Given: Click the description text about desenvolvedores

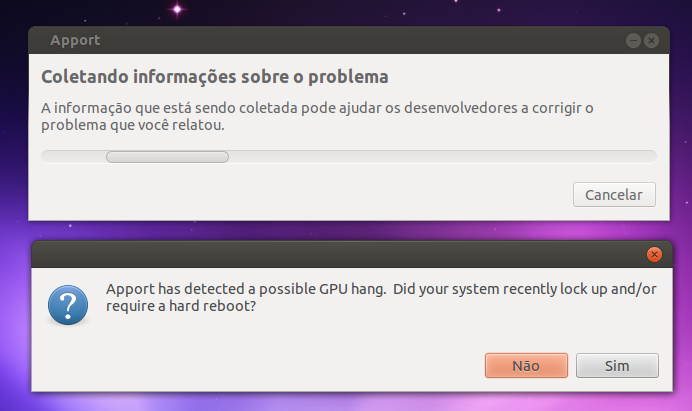Looking at the screenshot, I should (317, 117).
